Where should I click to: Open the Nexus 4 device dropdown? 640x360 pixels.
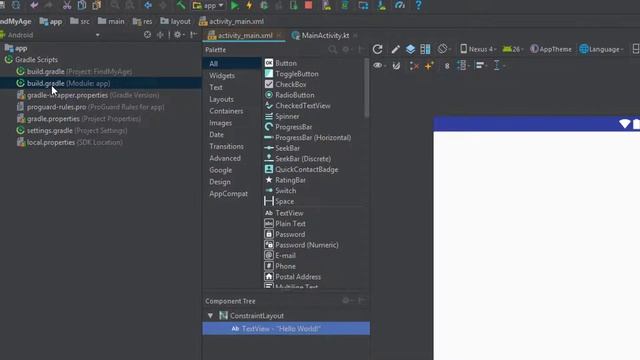(x=478, y=49)
